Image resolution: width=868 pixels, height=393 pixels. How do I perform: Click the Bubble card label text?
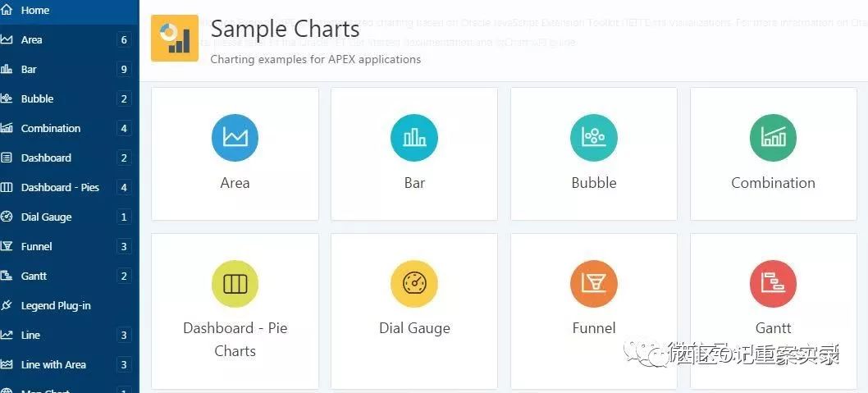[594, 183]
